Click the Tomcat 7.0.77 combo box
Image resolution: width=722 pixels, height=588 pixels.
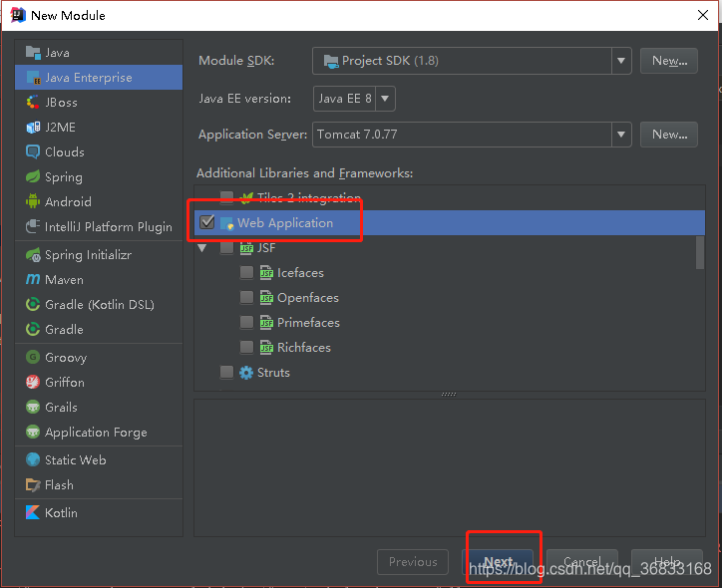472,135
